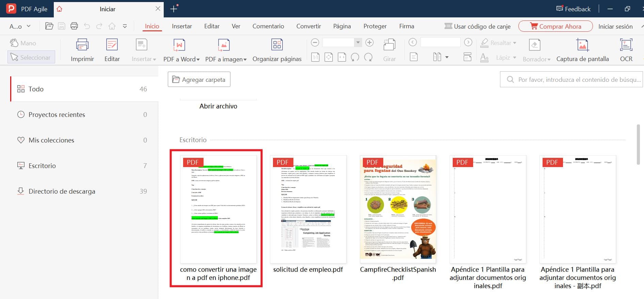The height and width of the screenshot is (299, 644).
Task: Click the fit width icon
Action: [342, 57]
